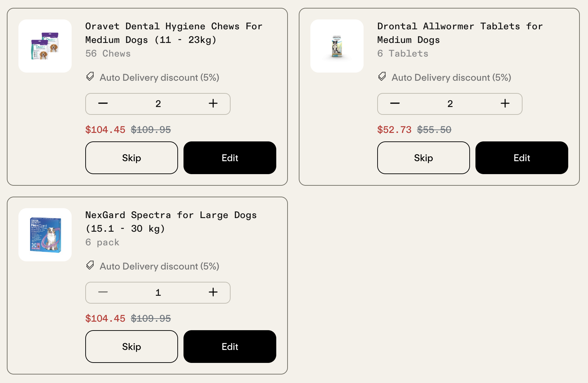Skip the Drontal Allwormer Tablets delivery
The width and height of the screenshot is (588, 383).
(424, 158)
